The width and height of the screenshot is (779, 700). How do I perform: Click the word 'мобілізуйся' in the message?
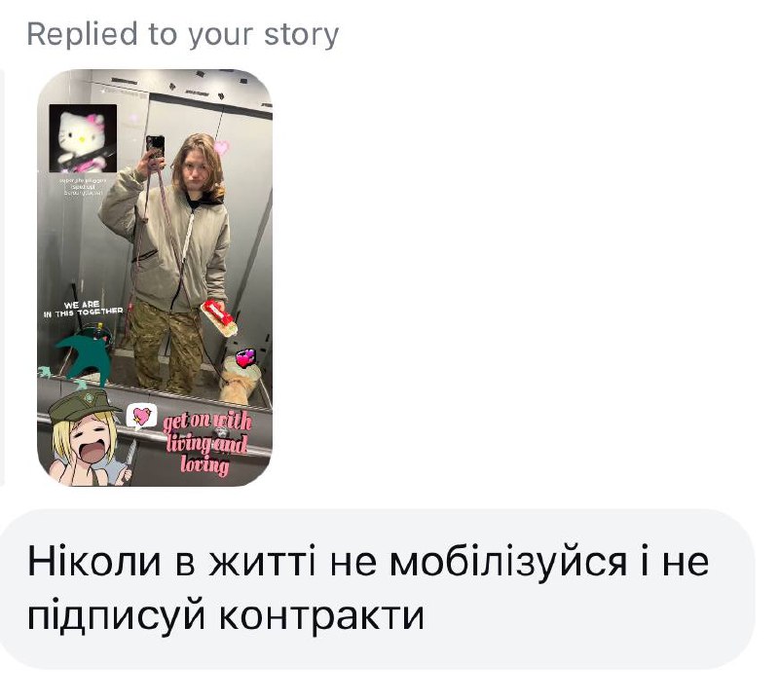point(507,563)
